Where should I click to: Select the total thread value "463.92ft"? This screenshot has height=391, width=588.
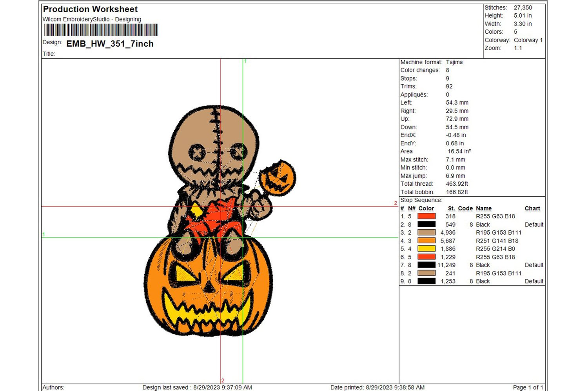pos(457,184)
